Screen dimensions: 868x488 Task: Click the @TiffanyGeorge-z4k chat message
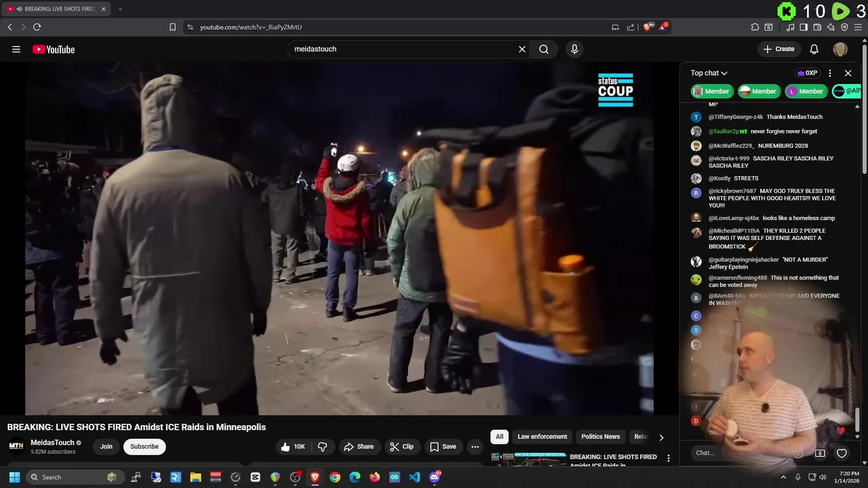766,117
